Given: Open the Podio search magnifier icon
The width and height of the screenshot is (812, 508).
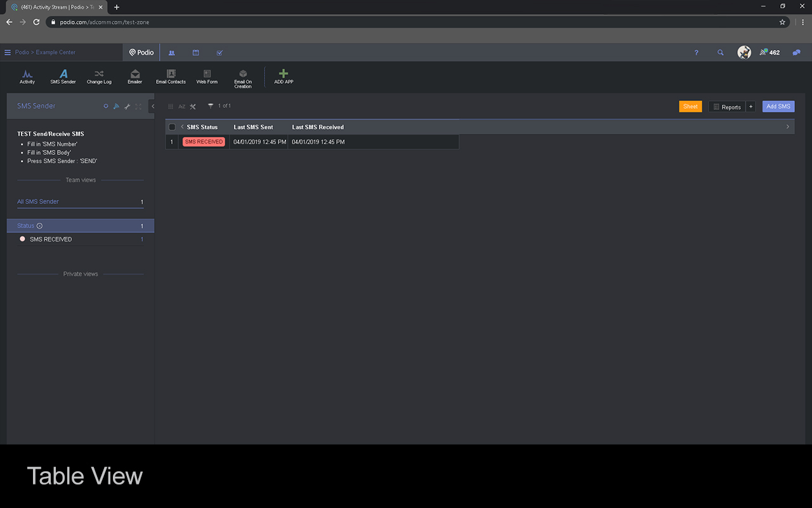Looking at the screenshot, I should click(x=720, y=53).
